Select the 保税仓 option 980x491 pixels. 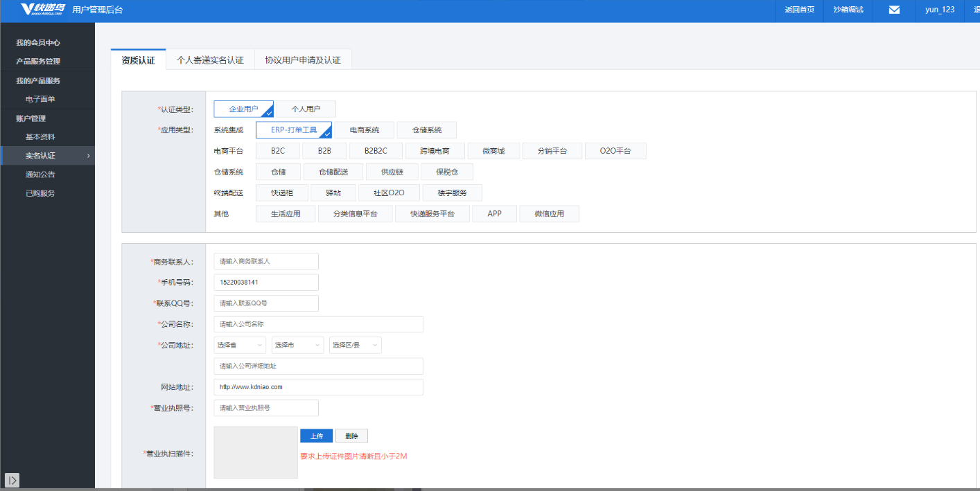pos(447,172)
